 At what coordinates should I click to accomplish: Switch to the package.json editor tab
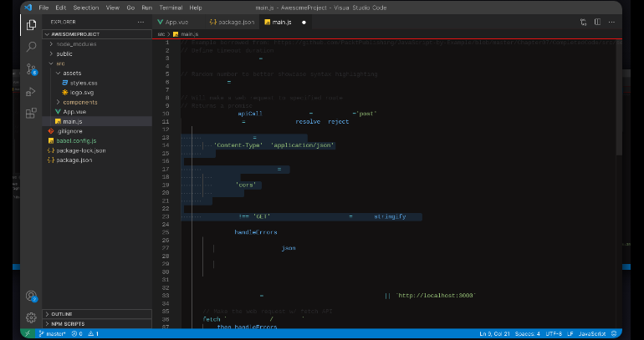point(232,23)
